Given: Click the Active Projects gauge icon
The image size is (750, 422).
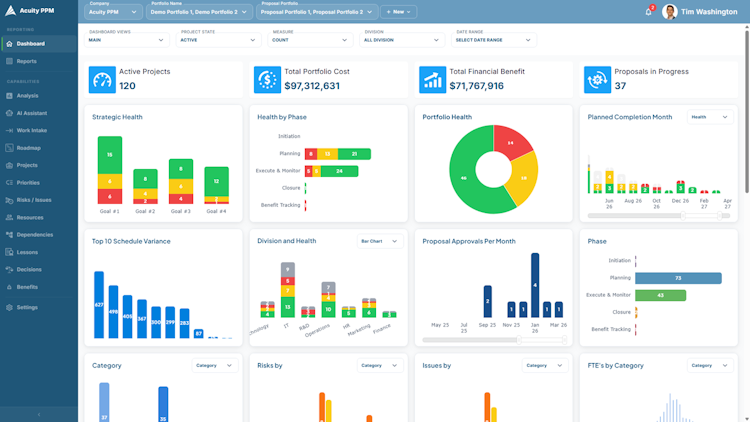Looking at the screenshot, I should 102,79.
